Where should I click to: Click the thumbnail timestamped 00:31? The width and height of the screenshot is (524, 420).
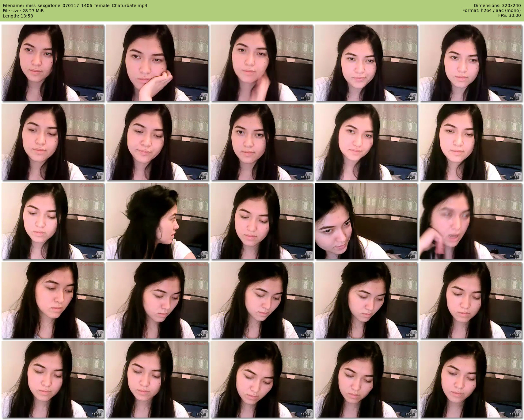click(53, 63)
